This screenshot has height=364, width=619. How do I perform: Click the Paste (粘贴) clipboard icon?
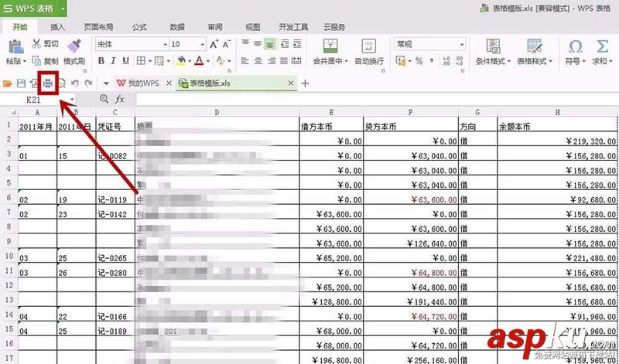pyautogui.click(x=15, y=47)
